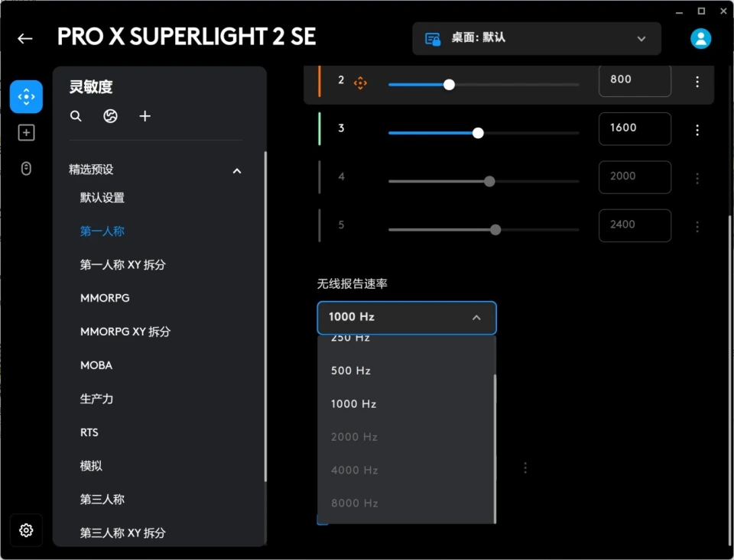Screen dimensions: 734x560
Task: Choose the MOBA preset
Action: pyautogui.click(x=96, y=365)
